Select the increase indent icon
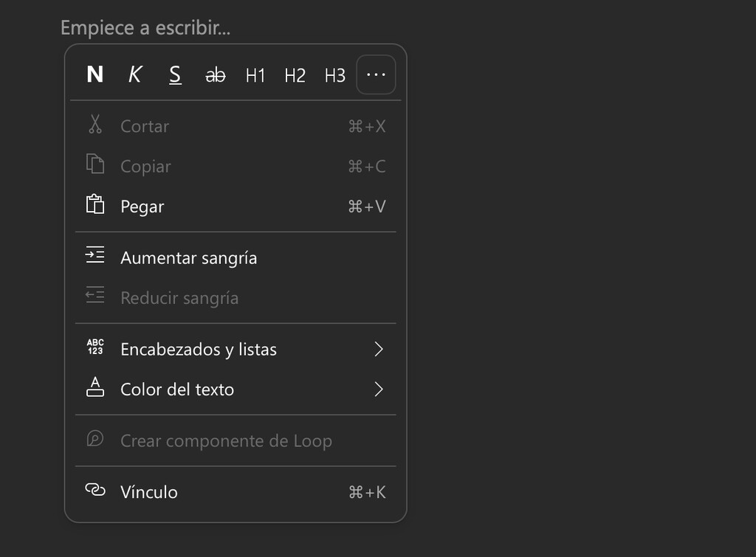Viewport: 756px width, 557px height. pyautogui.click(x=94, y=254)
